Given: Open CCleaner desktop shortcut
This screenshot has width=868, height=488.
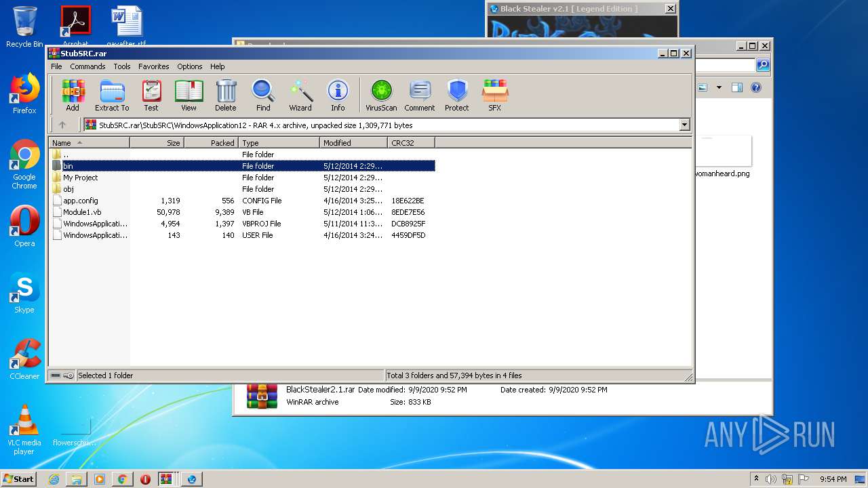Looking at the screenshot, I should coord(24,359).
